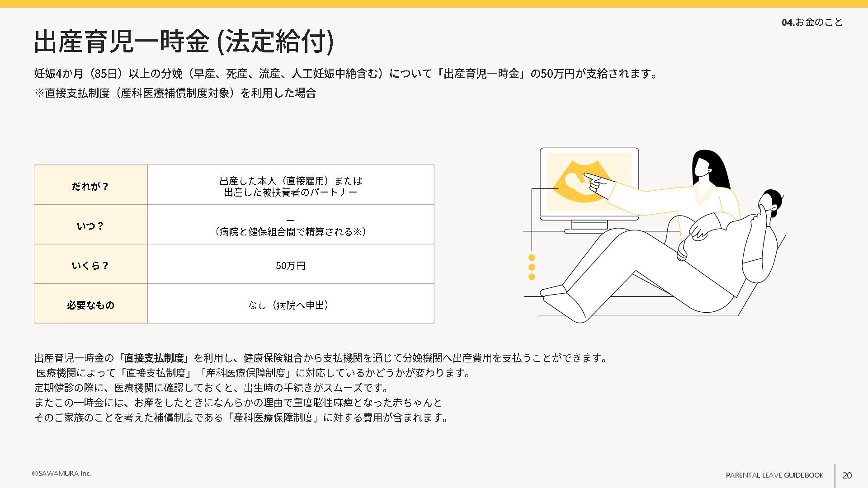
Task: Click bold 直接支払制度 text in paragraph
Action: [x=154, y=358]
